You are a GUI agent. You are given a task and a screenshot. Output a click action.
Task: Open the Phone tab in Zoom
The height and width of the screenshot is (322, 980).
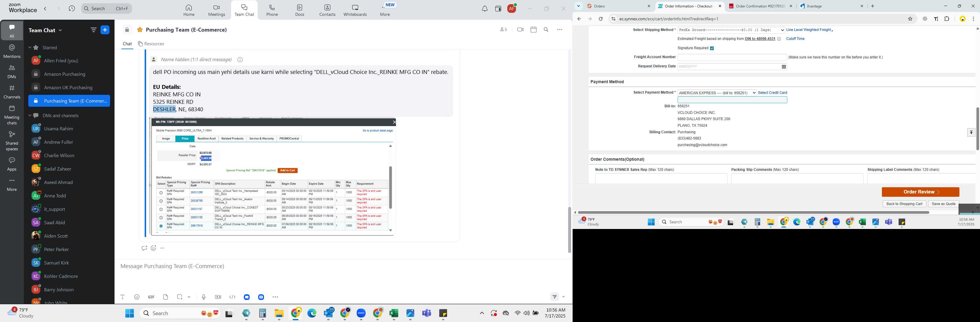[272, 10]
